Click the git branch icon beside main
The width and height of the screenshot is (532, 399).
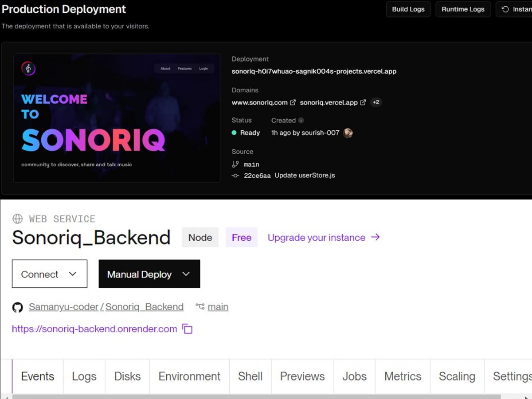[x=235, y=164]
